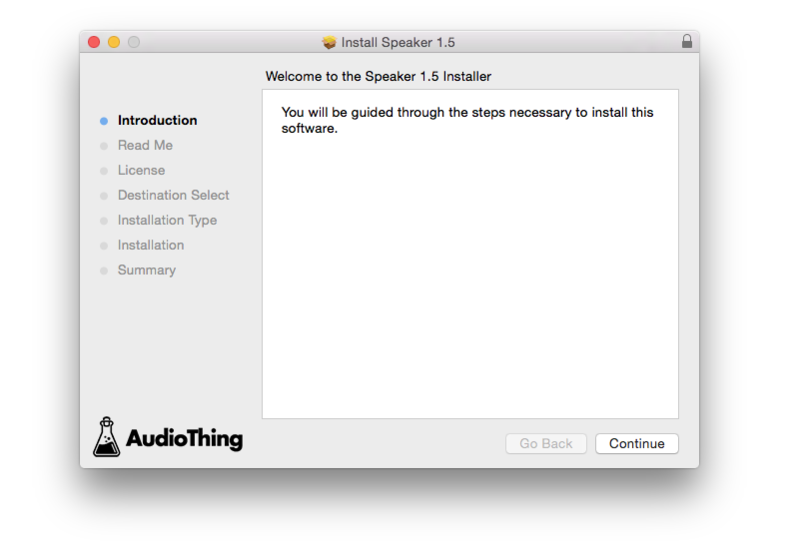Click the Go Back button
This screenshot has height=547, width=800.
click(x=546, y=443)
